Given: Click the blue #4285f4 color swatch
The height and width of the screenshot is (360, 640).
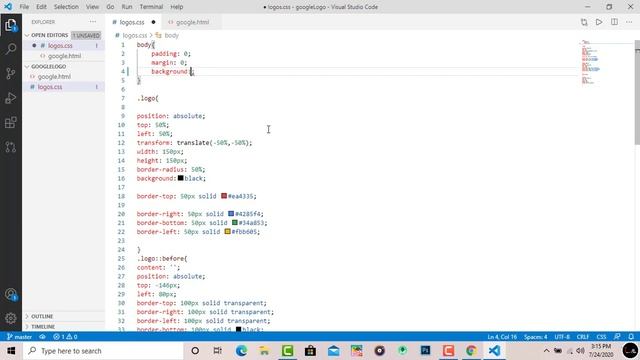Looking at the screenshot, I should point(231,213).
